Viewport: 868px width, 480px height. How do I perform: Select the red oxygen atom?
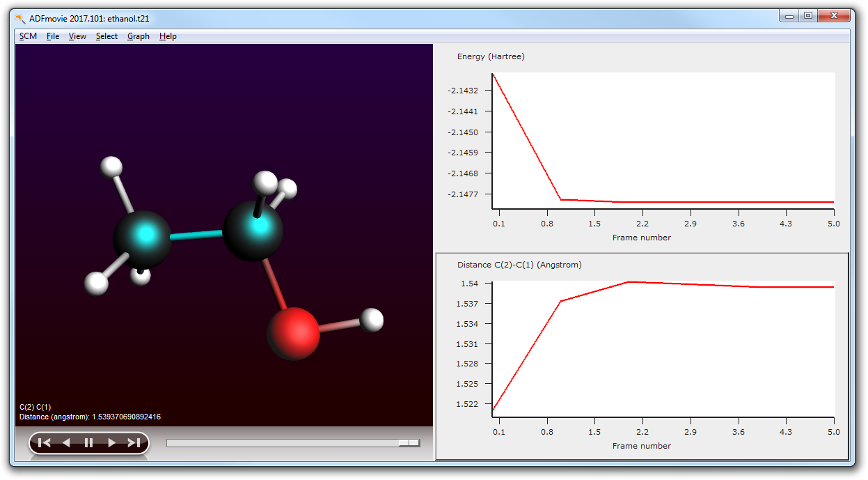click(293, 334)
